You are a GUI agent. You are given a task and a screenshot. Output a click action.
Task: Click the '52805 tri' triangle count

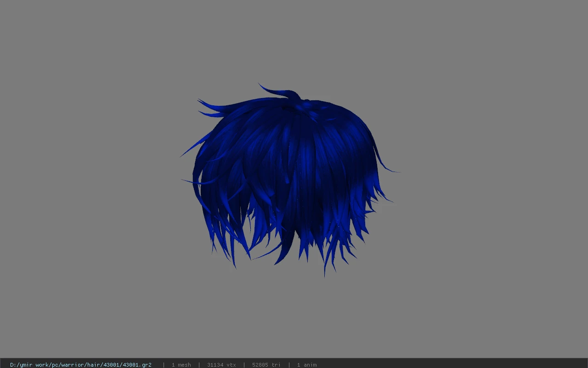point(266,365)
